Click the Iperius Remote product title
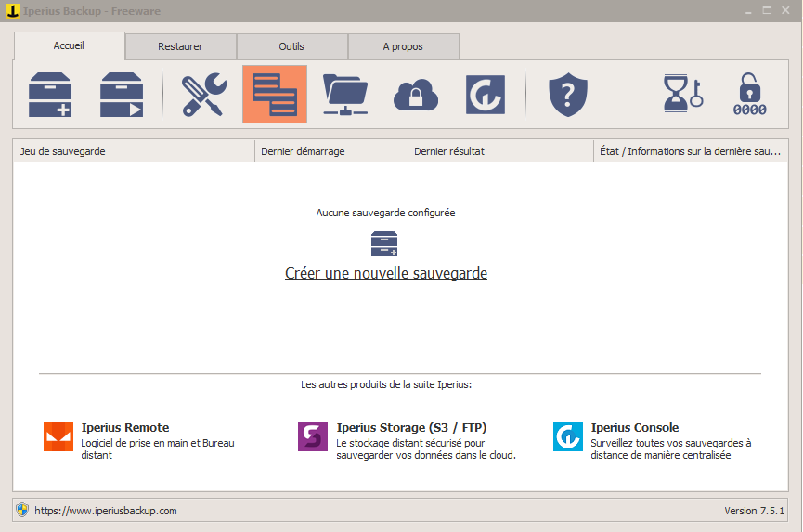 (x=125, y=427)
